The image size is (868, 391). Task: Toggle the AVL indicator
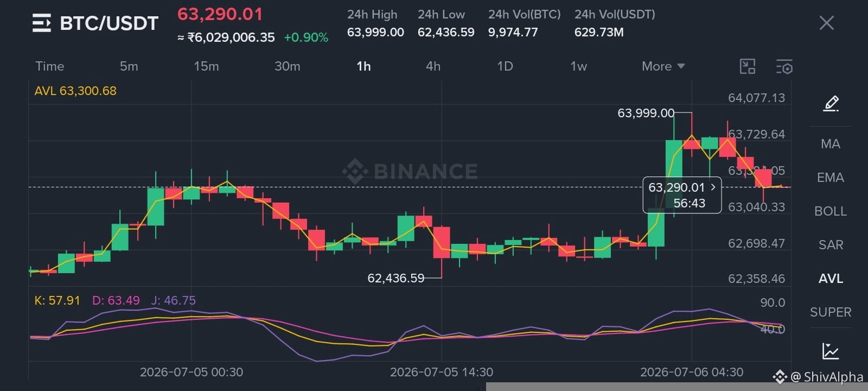[x=831, y=279]
